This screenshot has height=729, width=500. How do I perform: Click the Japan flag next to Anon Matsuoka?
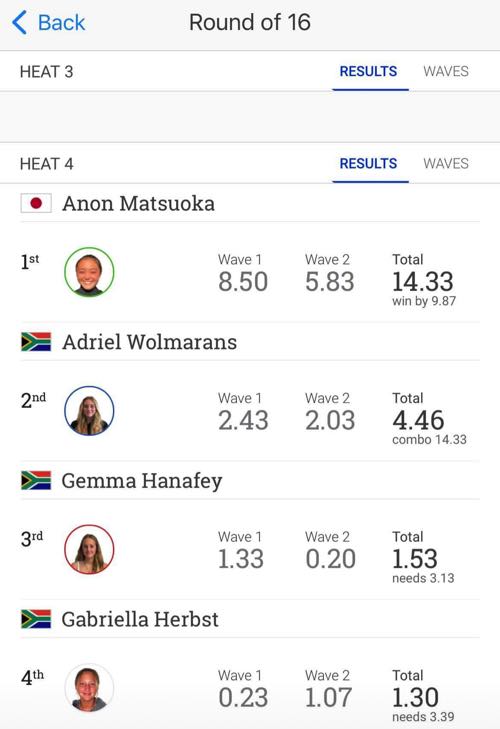[x=36, y=203]
